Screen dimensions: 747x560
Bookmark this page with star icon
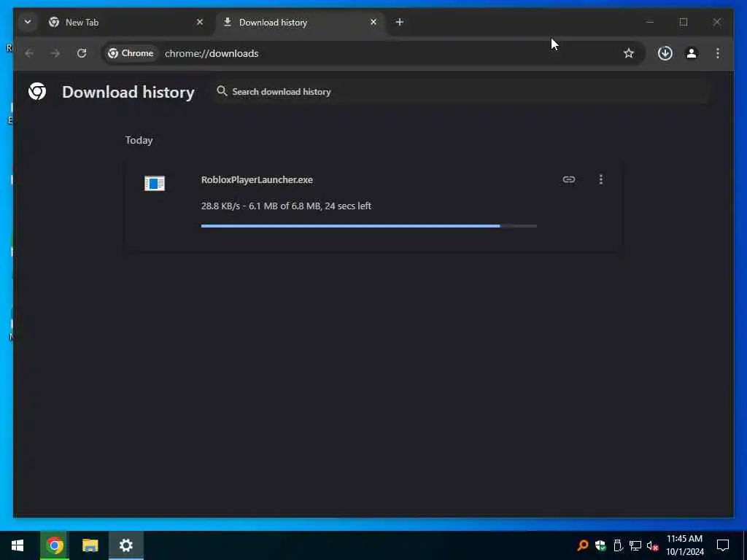point(628,53)
